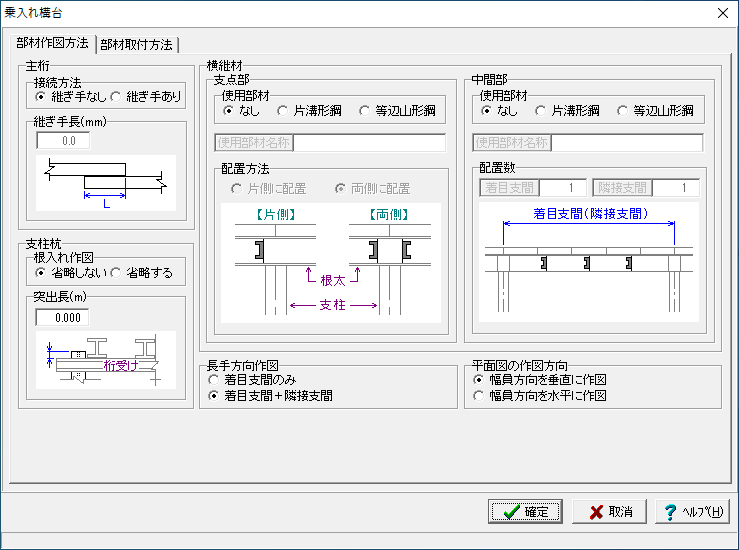Open help via ヘルプ(H) button
Screen dimensions: 739x550
point(692,512)
